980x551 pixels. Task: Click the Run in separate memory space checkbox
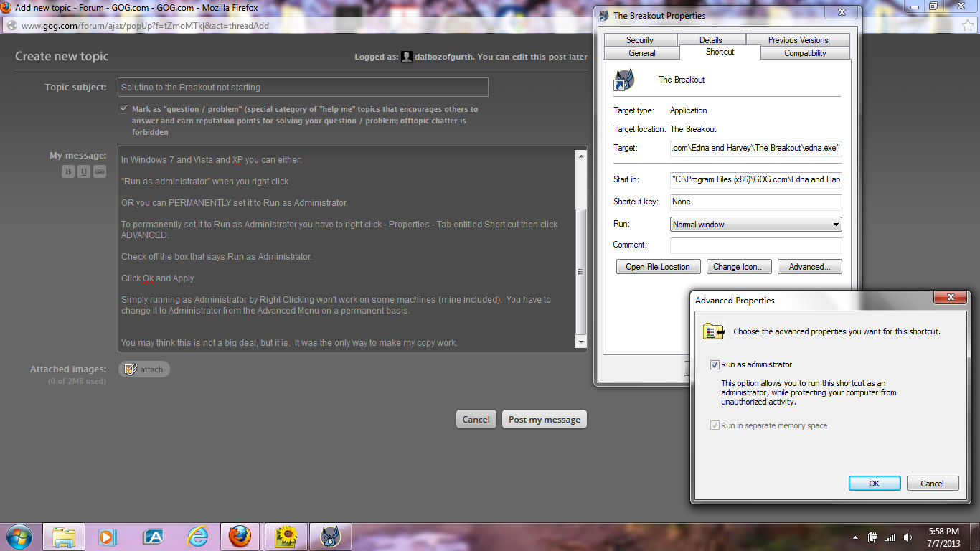click(x=715, y=425)
